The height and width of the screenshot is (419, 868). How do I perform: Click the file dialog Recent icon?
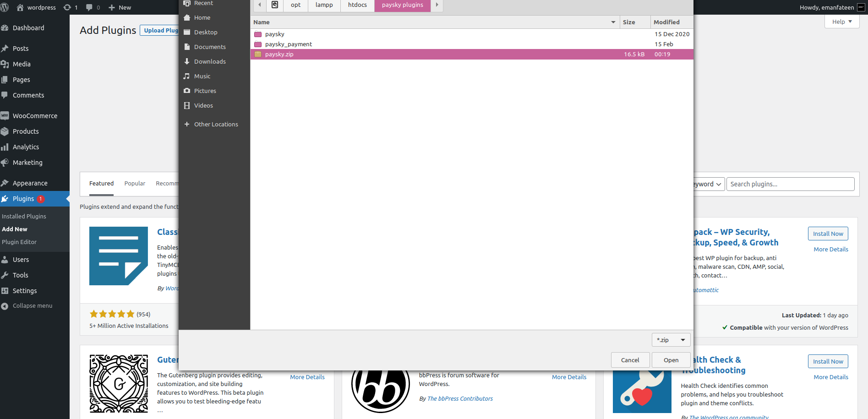pyautogui.click(x=187, y=3)
